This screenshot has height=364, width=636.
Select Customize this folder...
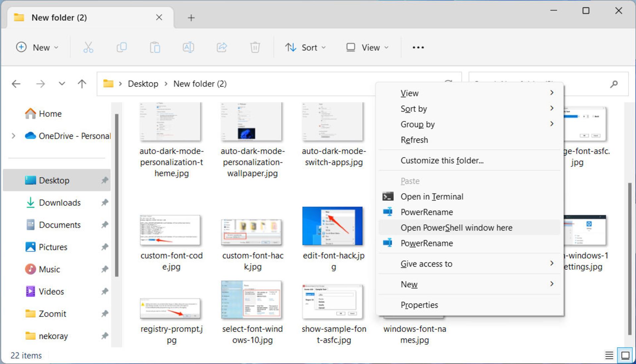coord(470,160)
